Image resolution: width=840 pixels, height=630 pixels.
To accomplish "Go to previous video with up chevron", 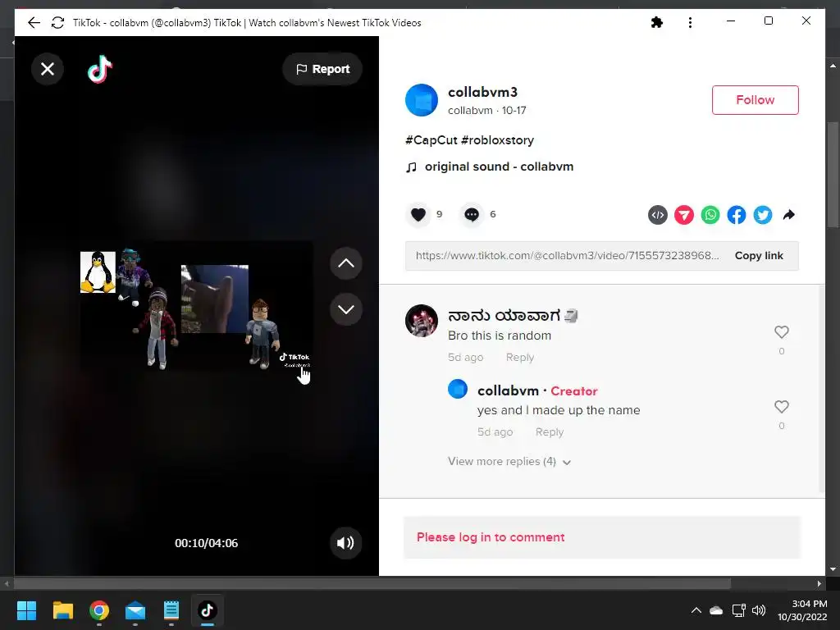I will point(346,263).
